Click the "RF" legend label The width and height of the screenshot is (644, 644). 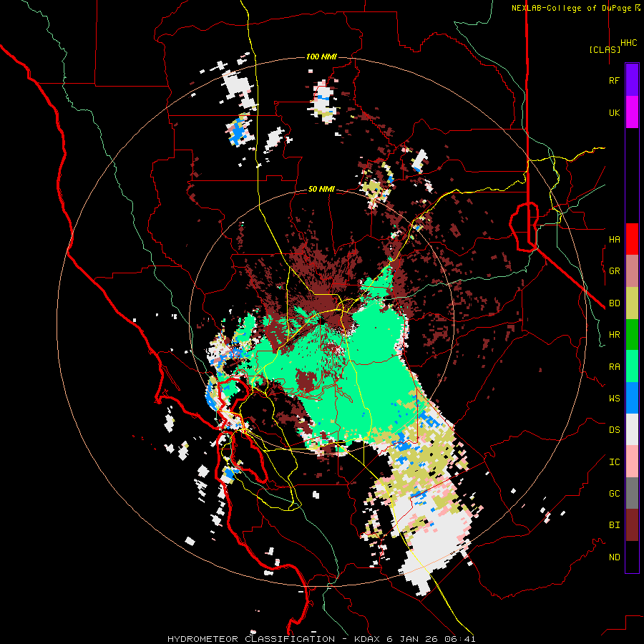pyautogui.click(x=614, y=80)
